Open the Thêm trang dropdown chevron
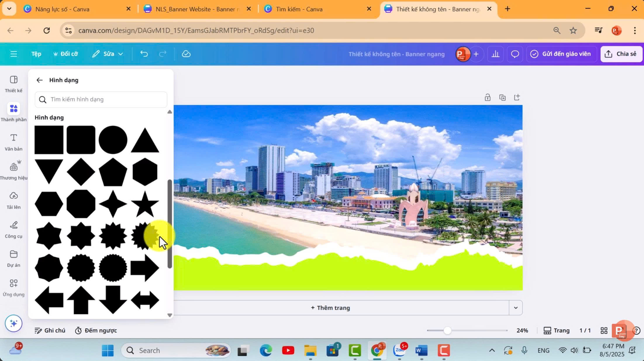This screenshot has width=644, height=361. pos(515,308)
